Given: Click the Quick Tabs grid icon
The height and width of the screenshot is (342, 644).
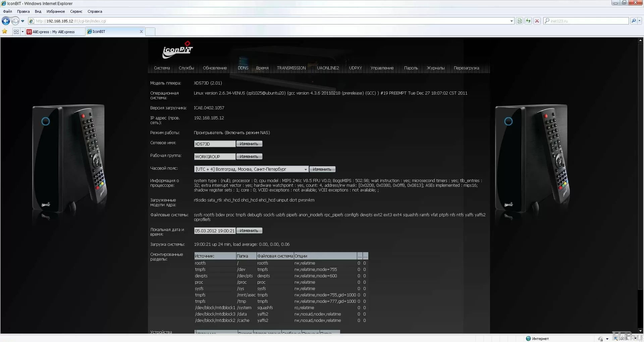Looking at the screenshot, I should point(16,32).
